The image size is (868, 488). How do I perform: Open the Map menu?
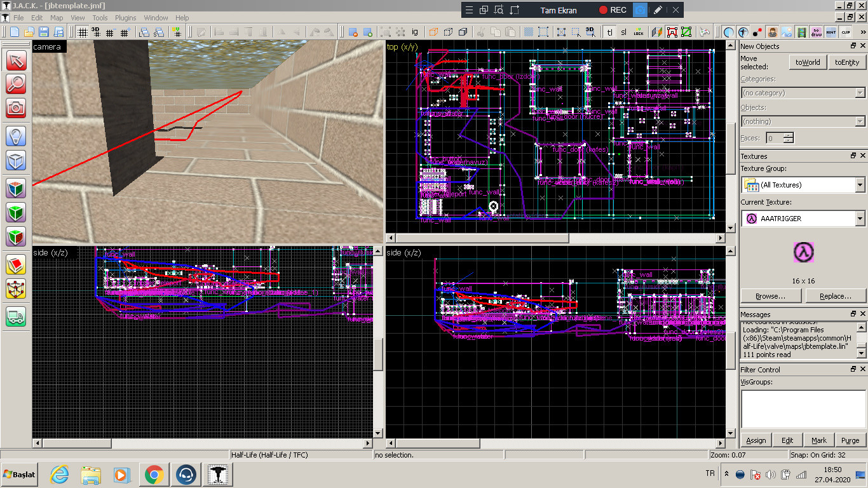tap(57, 18)
